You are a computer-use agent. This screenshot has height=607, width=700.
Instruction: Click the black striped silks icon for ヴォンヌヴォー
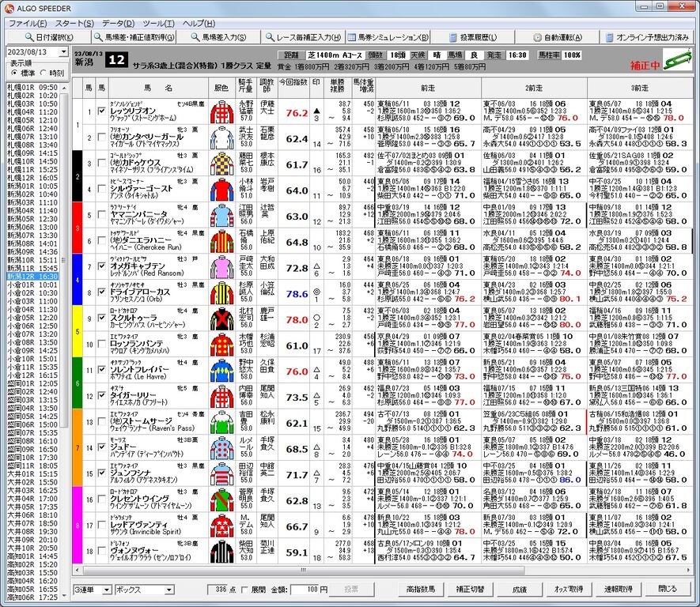pyautogui.click(x=221, y=552)
